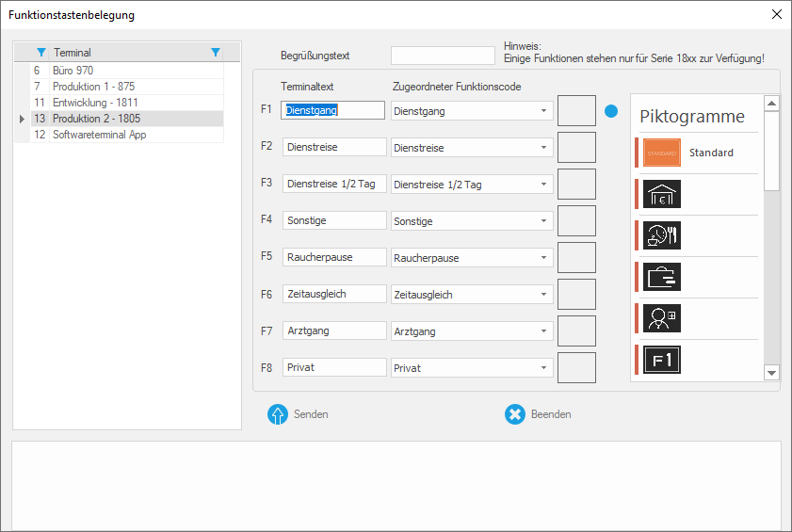The image size is (792, 532).
Task: Click the F3 Dienstreise 1/2 Tag text field
Action: (334, 185)
